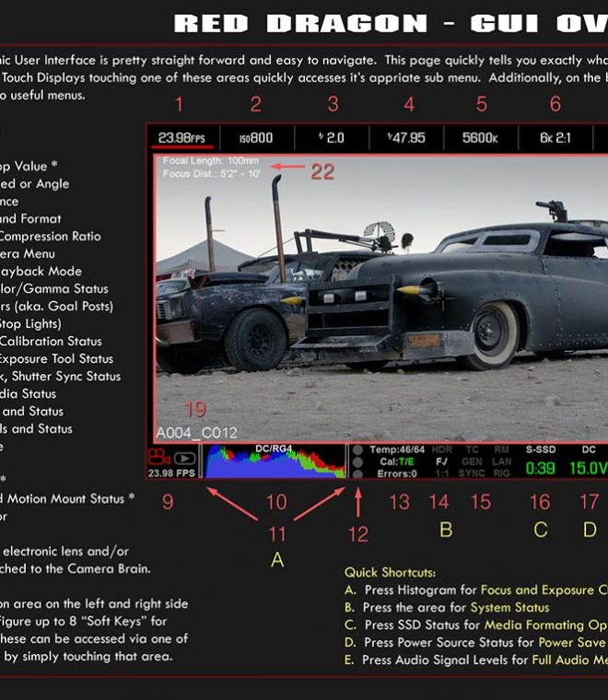The height and width of the screenshot is (700, 608).
Task: Tap the Focus Dist. 5'2" - 10' overlay
Action: point(212,174)
